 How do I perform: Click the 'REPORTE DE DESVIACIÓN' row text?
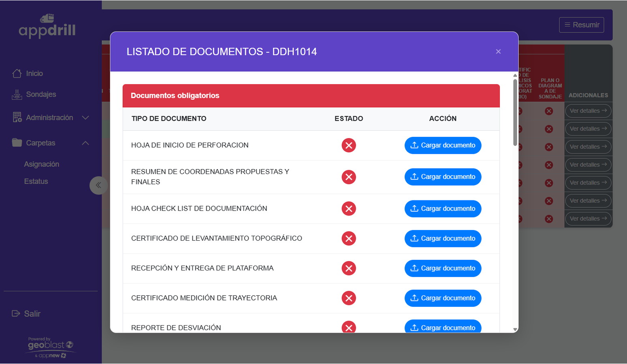176,328
